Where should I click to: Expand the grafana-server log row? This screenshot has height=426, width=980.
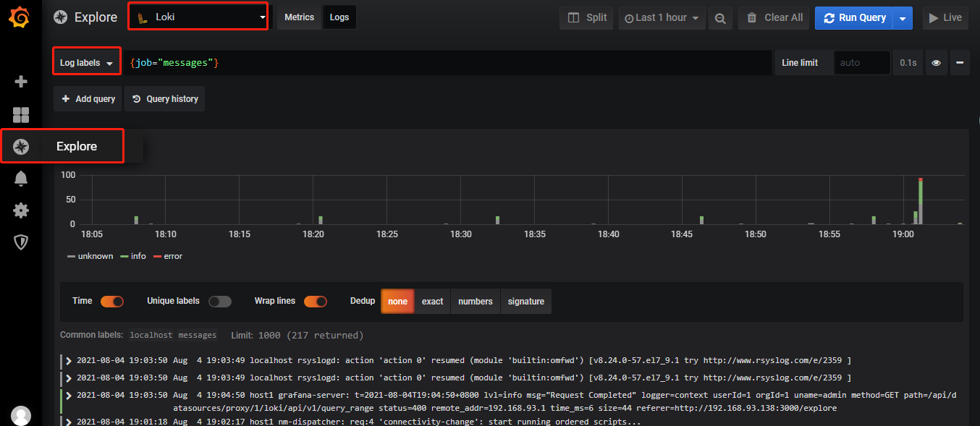click(x=69, y=395)
